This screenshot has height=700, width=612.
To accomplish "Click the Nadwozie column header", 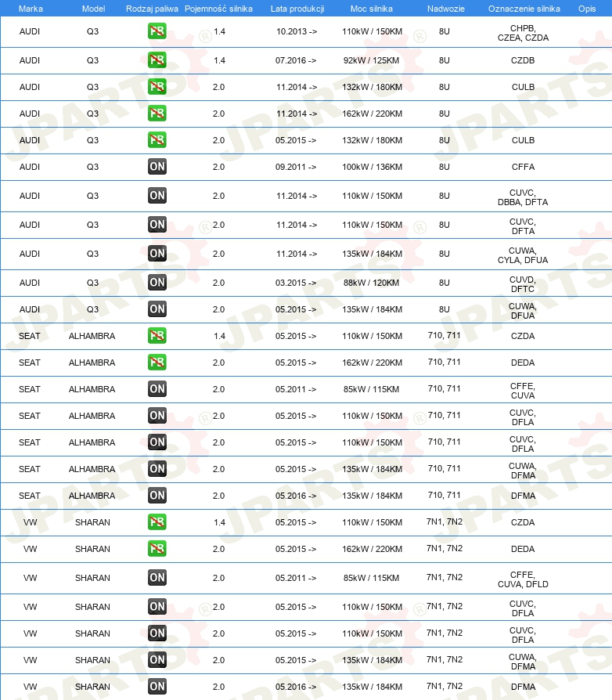I will point(445,9).
